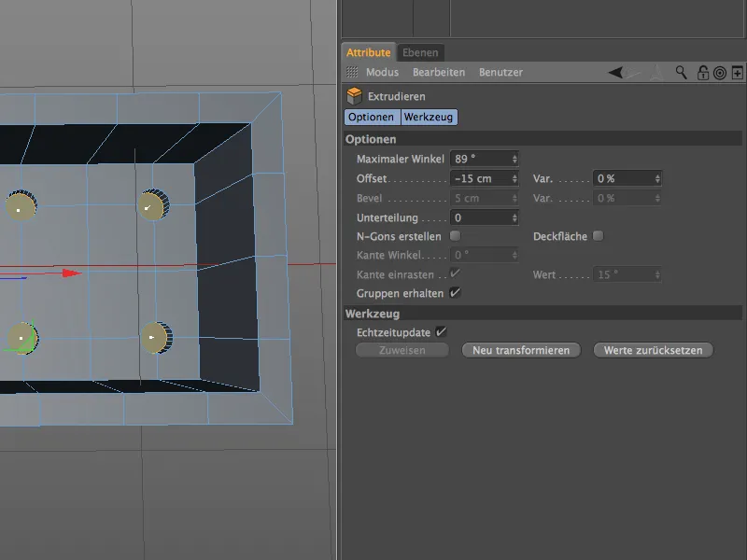The width and height of the screenshot is (747, 560).
Task: Click the Werte zurücksetzen button
Action: (x=653, y=351)
